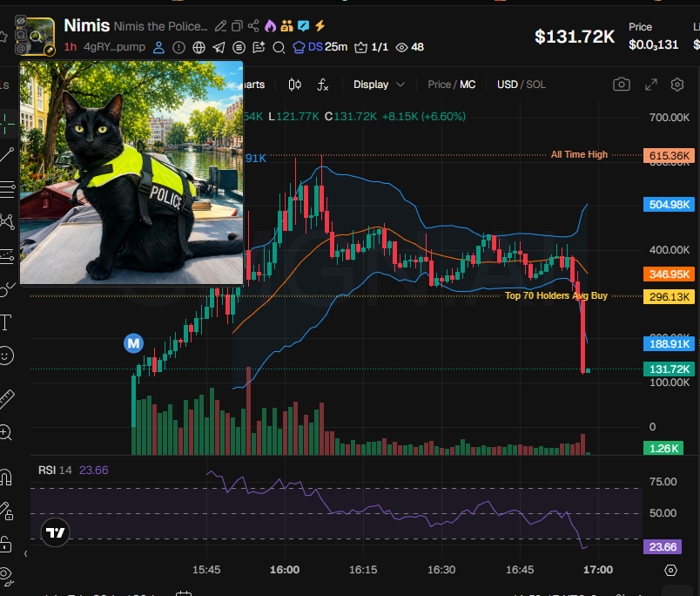Open the Telegram paper plane link
This screenshot has height=596, width=700.
[219, 47]
